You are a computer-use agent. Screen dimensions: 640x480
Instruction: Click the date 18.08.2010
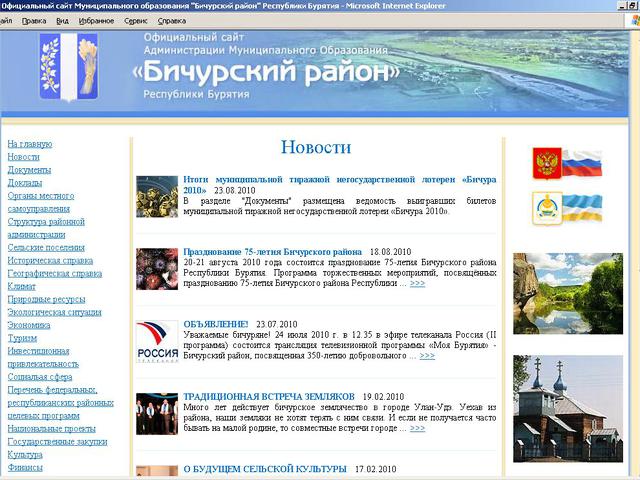coord(391,251)
